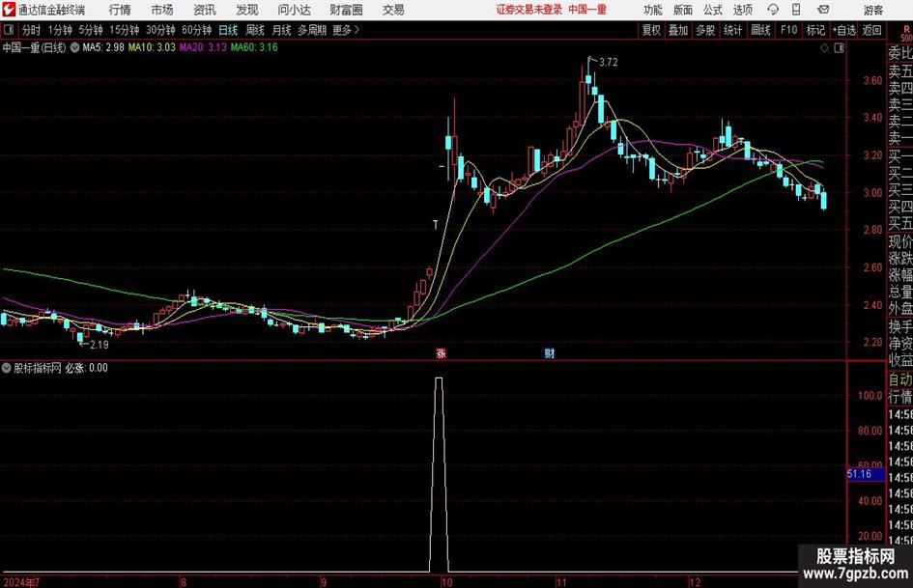Click the MA10: 3.03 indicator label
Screen dimensions: 913x588
tap(152, 47)
